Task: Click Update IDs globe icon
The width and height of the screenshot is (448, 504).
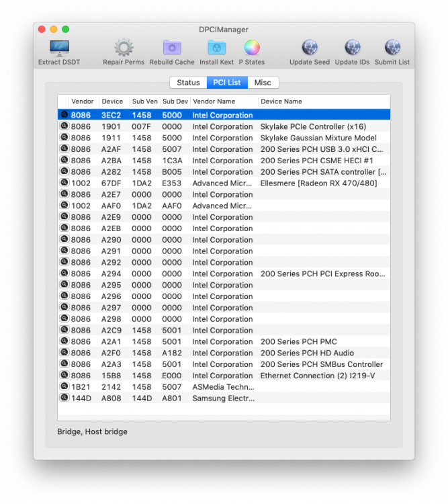Action: (352, 48)
